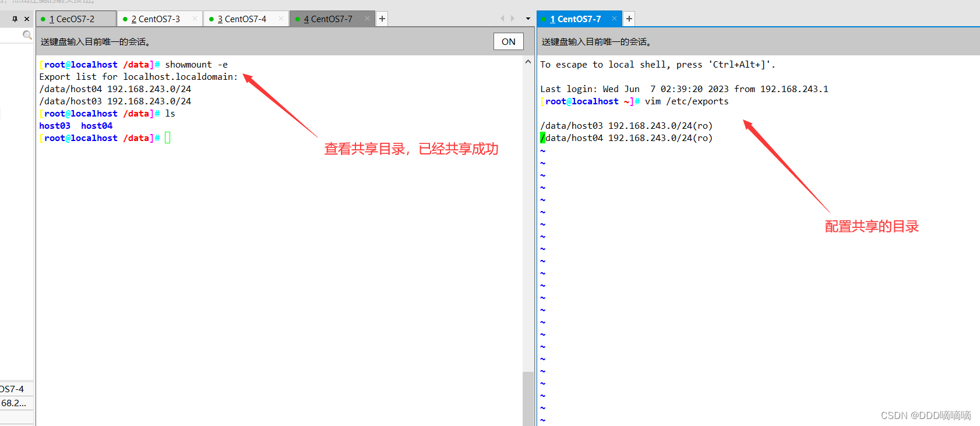This screenshot has width=980, height=426.
Task: Open the tab list dropdown arrow
Action: coord(528,19)
